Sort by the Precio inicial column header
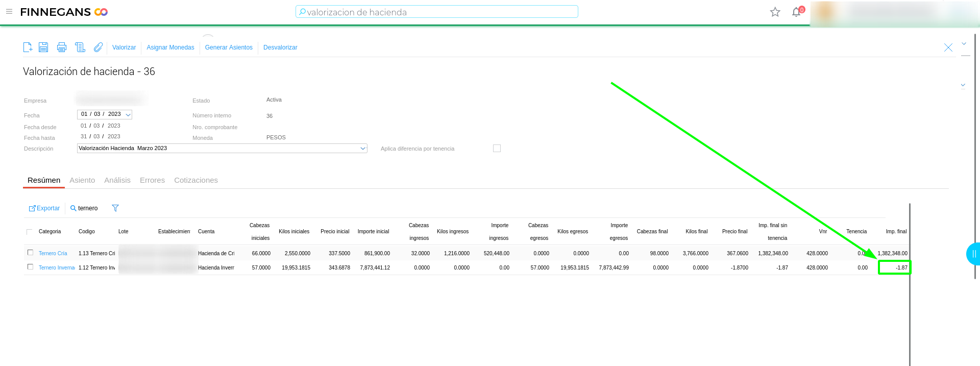Viewport: 980px width, 366px height. point(335,232)
